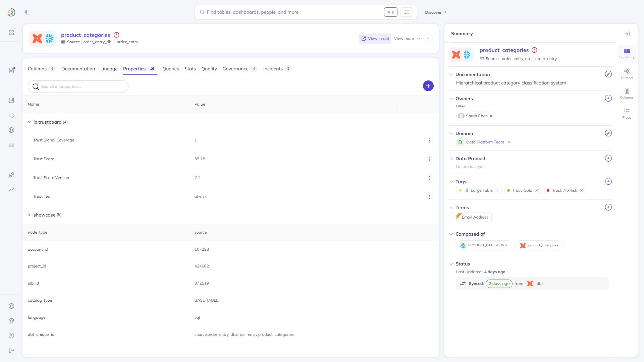644x362 pixels.
Task: Open the globe domains icon in the sidebar
Action: (11, 130)
